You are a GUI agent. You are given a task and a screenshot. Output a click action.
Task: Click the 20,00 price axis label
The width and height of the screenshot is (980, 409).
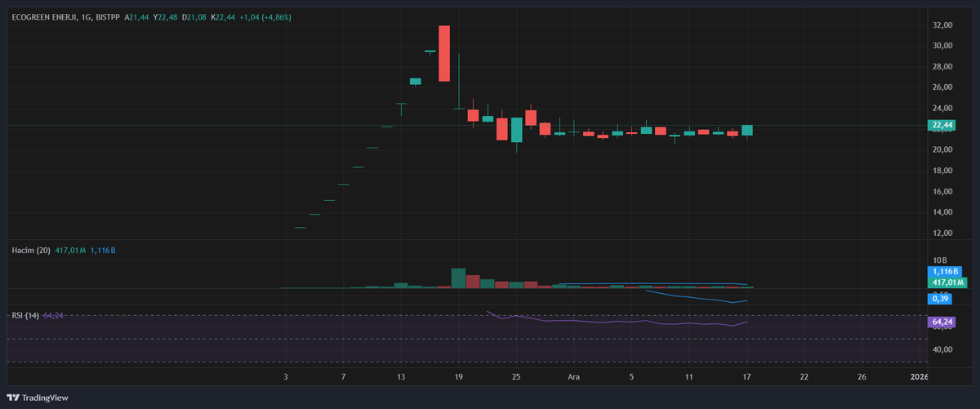tap(942, 150)
